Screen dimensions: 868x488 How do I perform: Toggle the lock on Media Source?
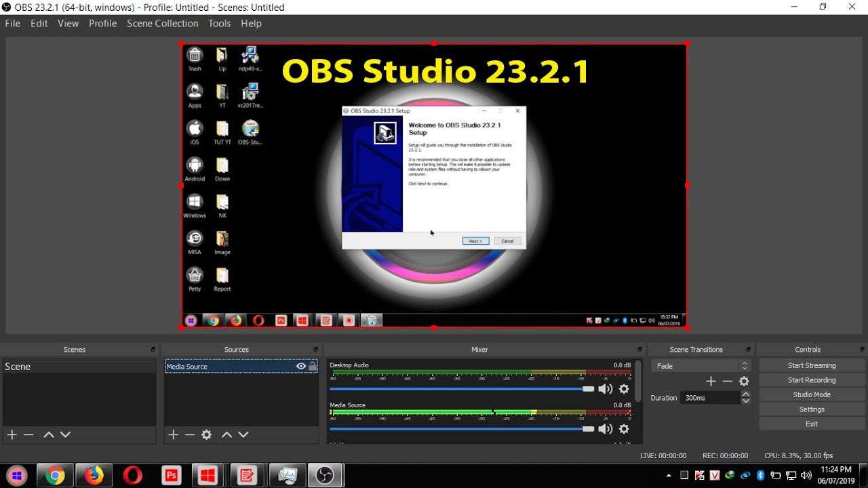pos(313,366)
